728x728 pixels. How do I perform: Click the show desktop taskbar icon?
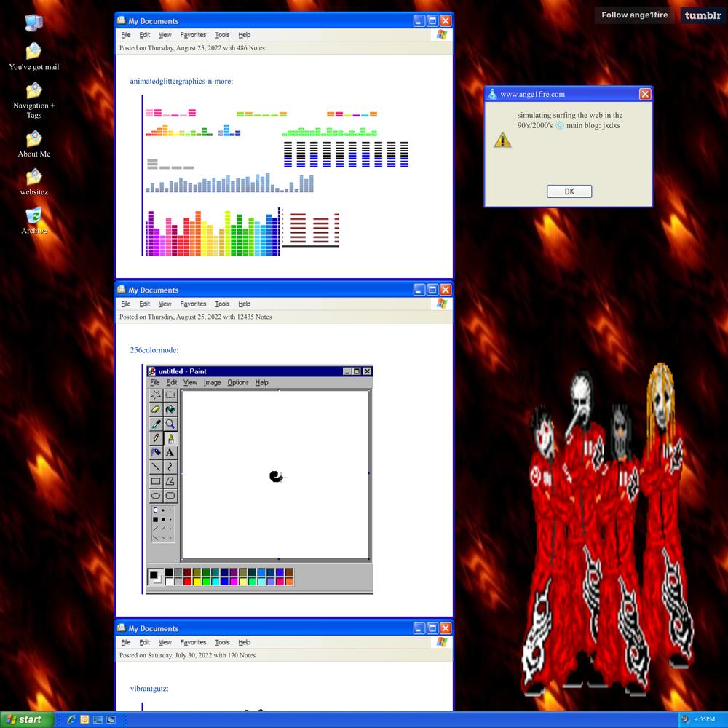click(98, 719)
